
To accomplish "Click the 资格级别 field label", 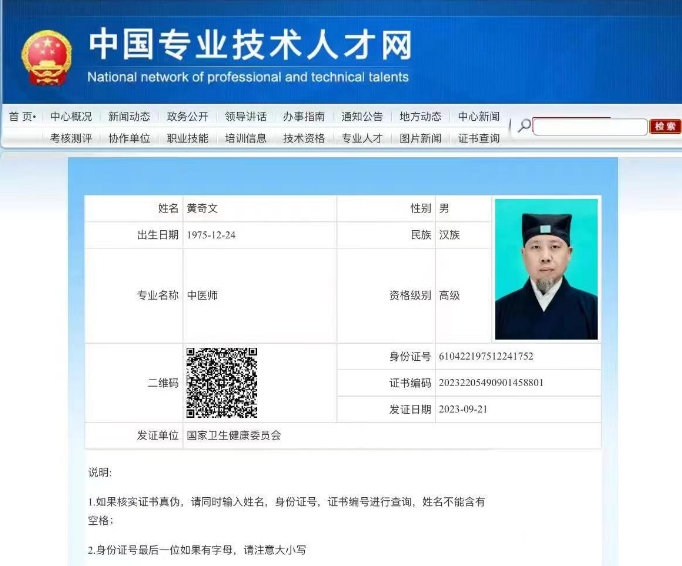I will (410, 295).
